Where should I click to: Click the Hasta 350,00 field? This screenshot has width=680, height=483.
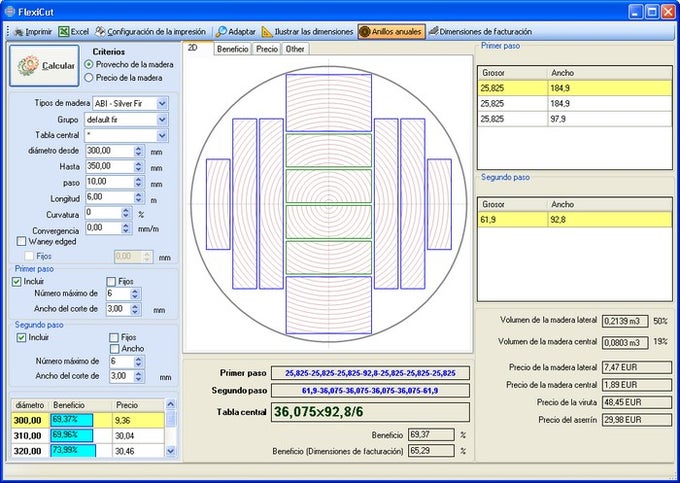[x=110, y=166]
